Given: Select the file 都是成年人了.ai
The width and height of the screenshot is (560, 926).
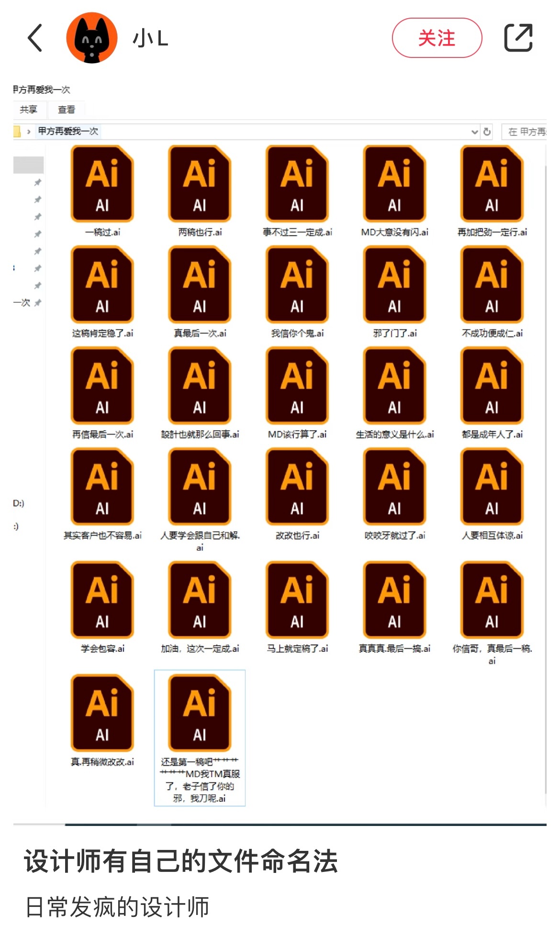Looking at the screenshot, I should tap(492, 394).
